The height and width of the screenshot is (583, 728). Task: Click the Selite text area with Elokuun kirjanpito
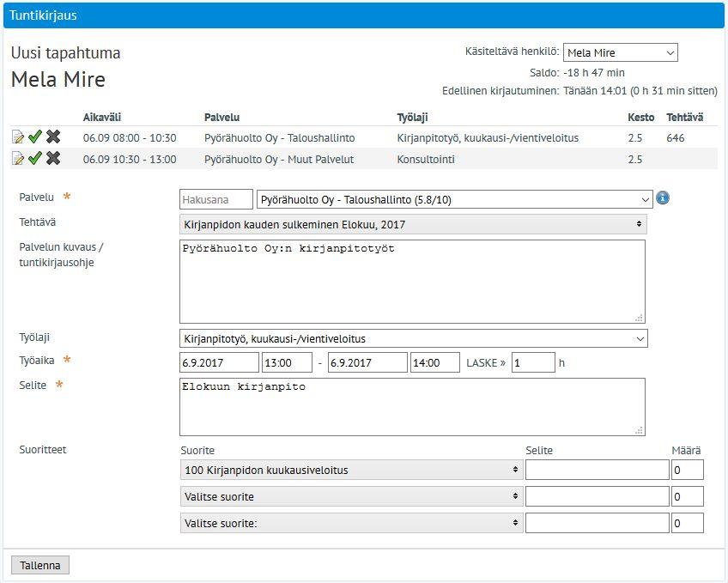(412, 407)
